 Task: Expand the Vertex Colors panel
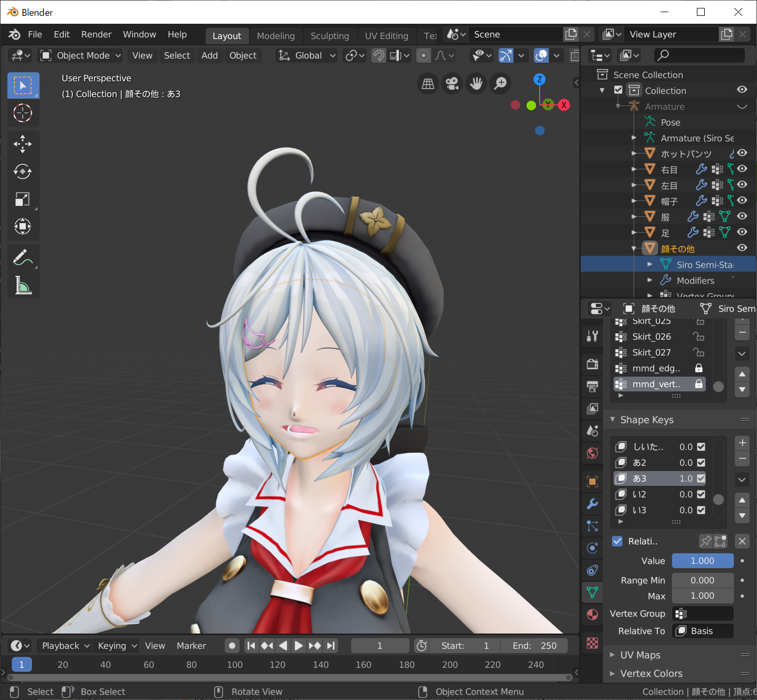(612, 673)
